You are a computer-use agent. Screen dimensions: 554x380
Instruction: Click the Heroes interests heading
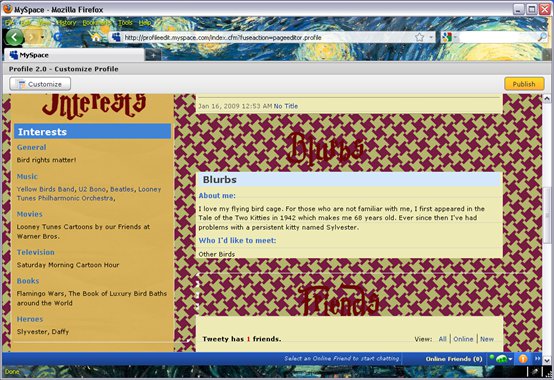pyautogui.click(x=30, y=319)
